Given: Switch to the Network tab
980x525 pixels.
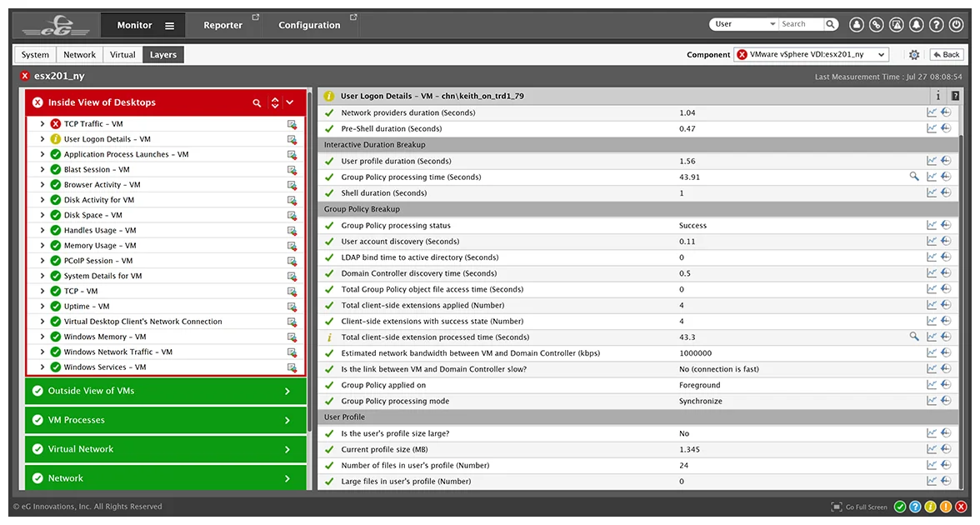Looking at the screenshot, I should tap(79, 55).
